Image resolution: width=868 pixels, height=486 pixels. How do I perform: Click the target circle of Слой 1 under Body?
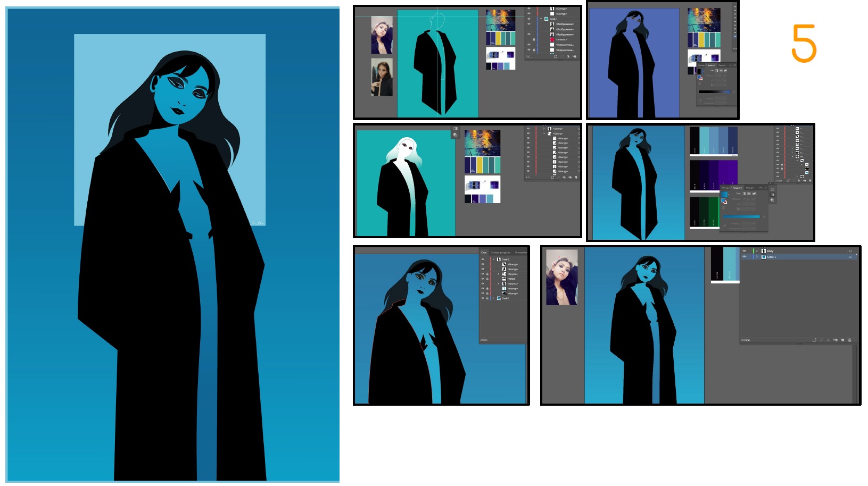pyautogui.click(x=850, y=257)
